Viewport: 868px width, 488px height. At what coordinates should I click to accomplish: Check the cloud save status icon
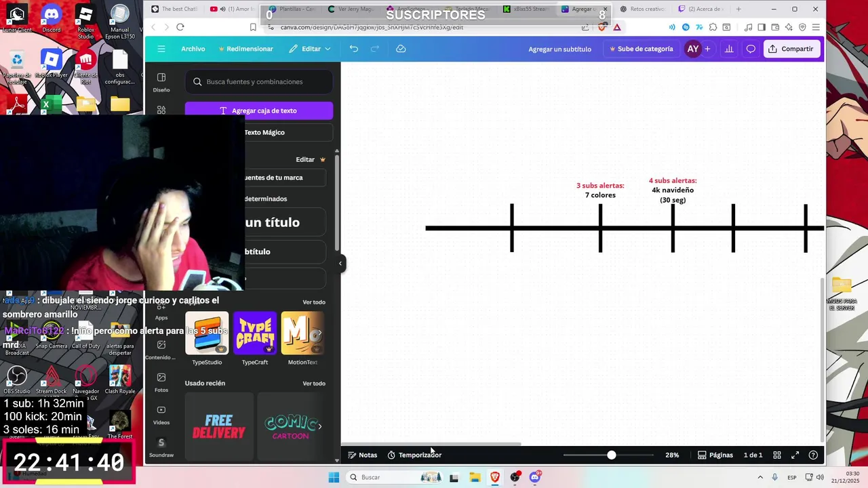coord(401,49)
